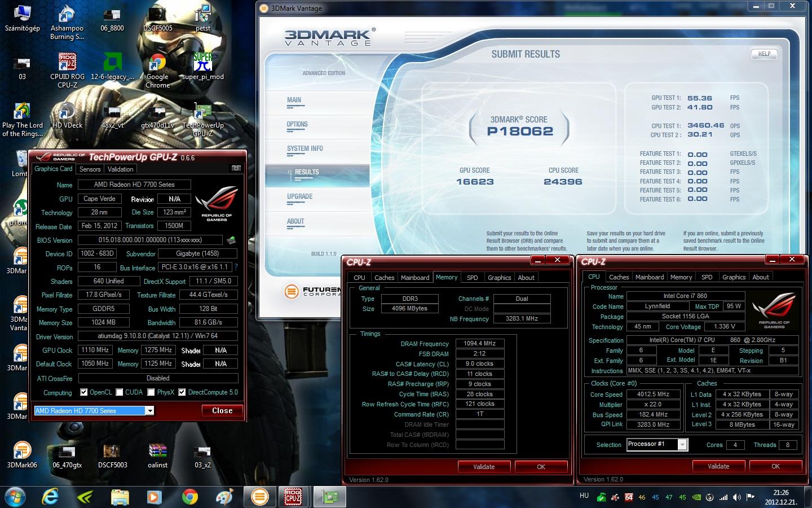Open the DSCF5003 image file on desktop
The image size is (812, 508).
tap(112, 455)
